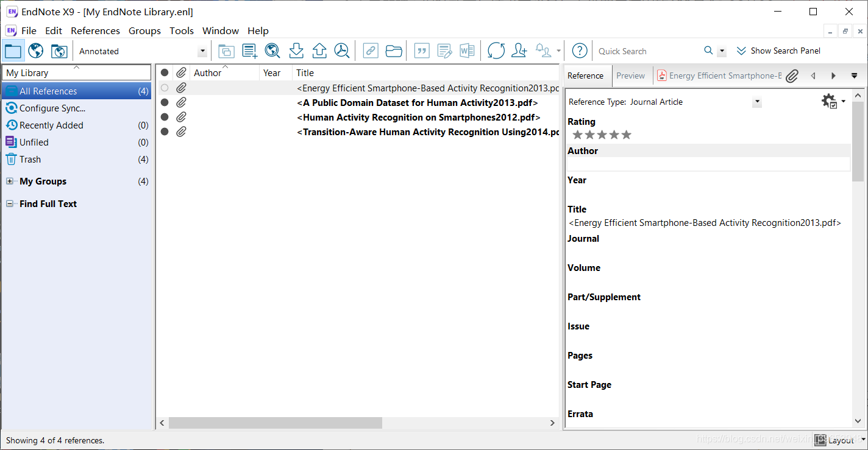Click the Configure Sync icon in sidebar
This screenshot has width=868, height=450.
11,108
